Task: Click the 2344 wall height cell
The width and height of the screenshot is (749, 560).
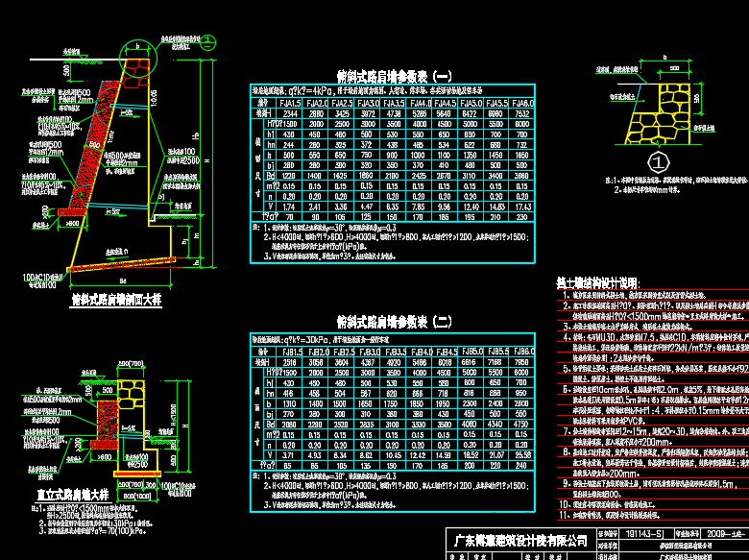Action: (290, 113)
